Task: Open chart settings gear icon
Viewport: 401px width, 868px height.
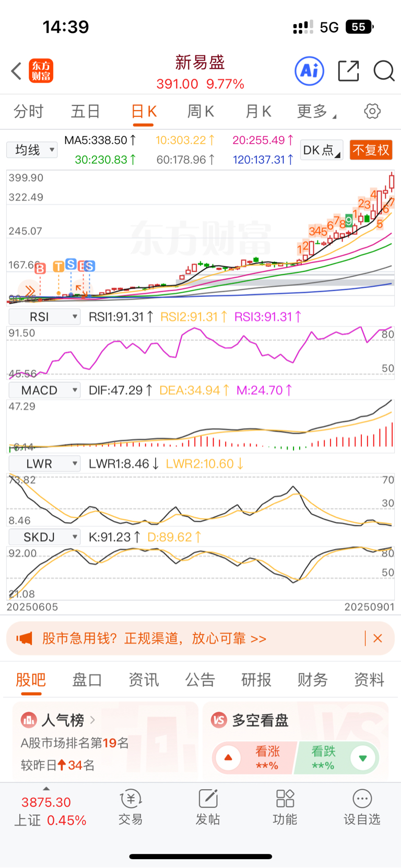Action: [x=372, y=111]
